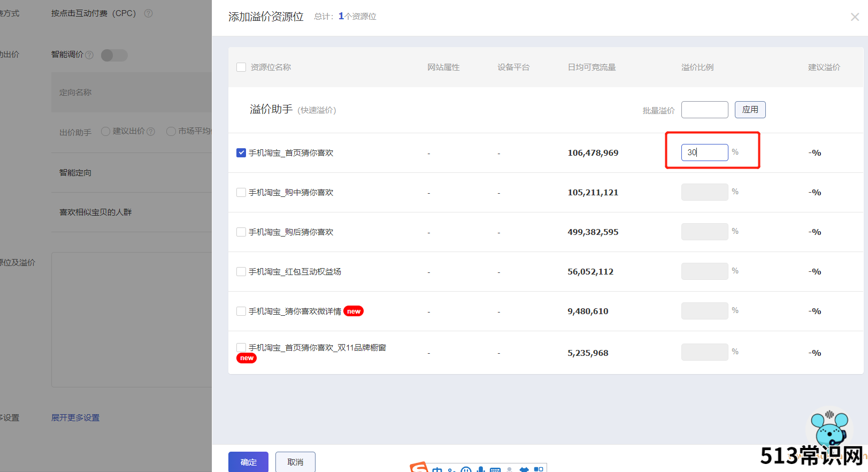The height and width of the screenshot is (472, 868).
Task: Click 购后猜你喜欢 premium percent field
Action: (704, 232)
